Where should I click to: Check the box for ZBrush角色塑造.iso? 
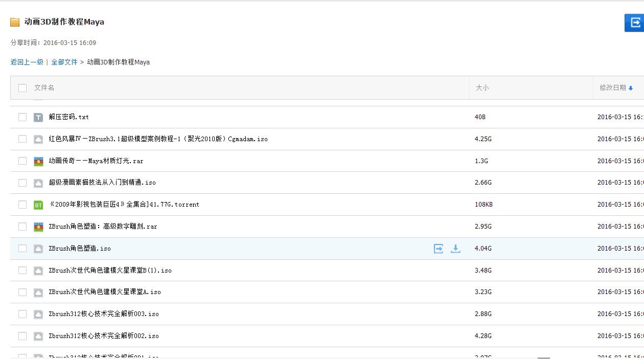click(22, 249)
